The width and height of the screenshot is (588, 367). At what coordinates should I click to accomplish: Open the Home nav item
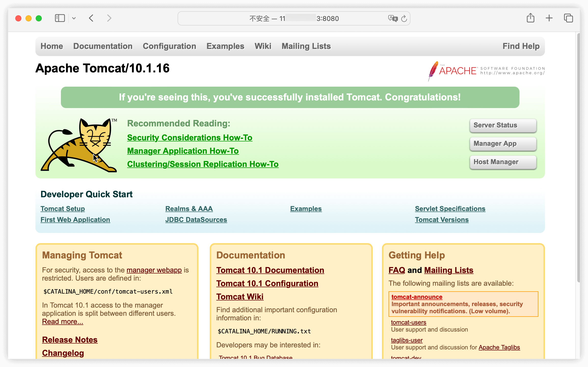[x=52, y=46]
